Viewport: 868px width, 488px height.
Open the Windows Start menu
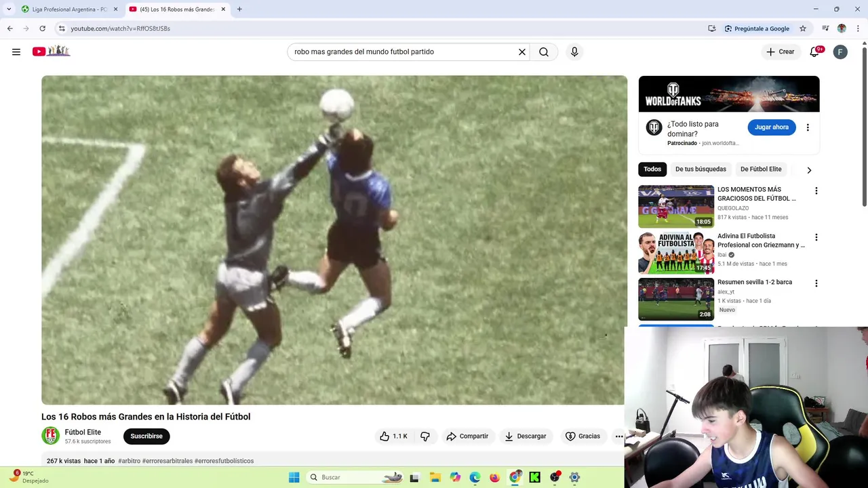[294, 477]
